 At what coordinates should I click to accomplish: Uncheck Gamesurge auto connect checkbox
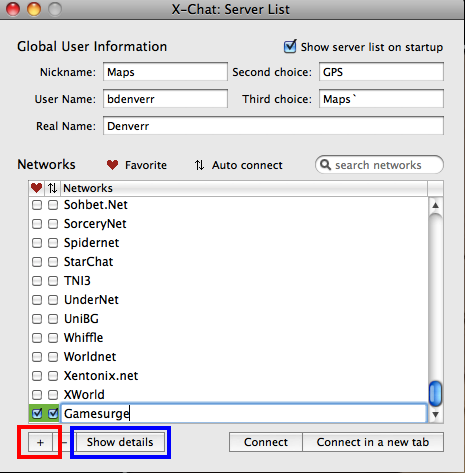[x=53, y=414]
